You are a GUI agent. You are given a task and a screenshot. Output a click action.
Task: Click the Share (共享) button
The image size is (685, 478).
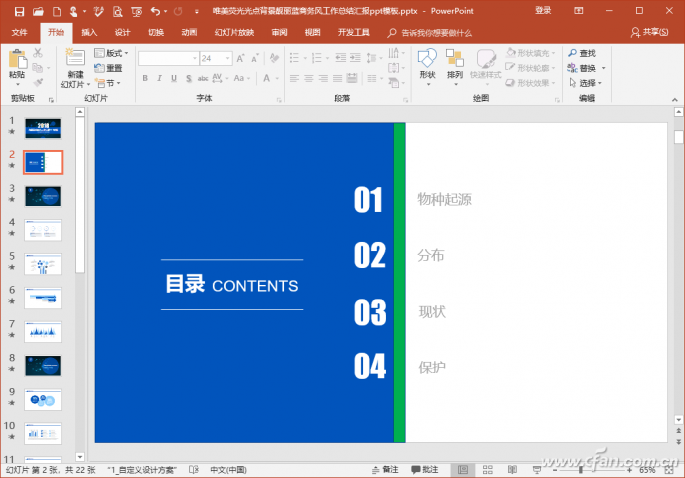click(650, 32)
